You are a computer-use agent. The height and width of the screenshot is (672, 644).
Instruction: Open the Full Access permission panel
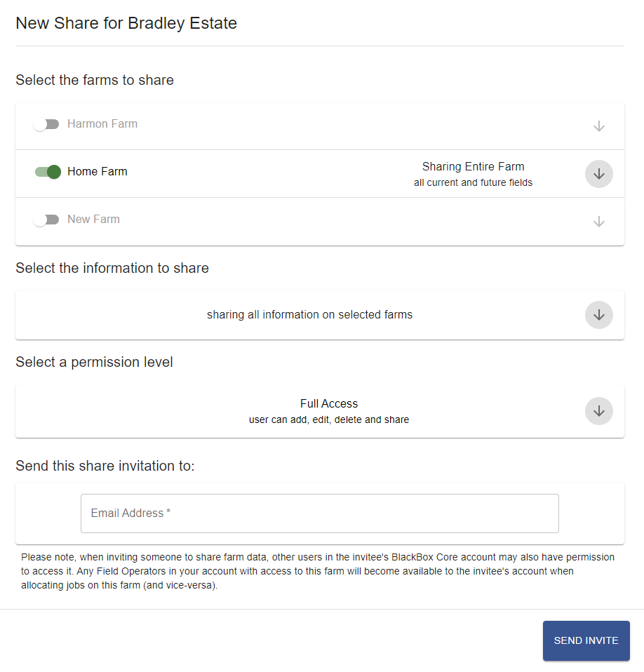(320, 411)
